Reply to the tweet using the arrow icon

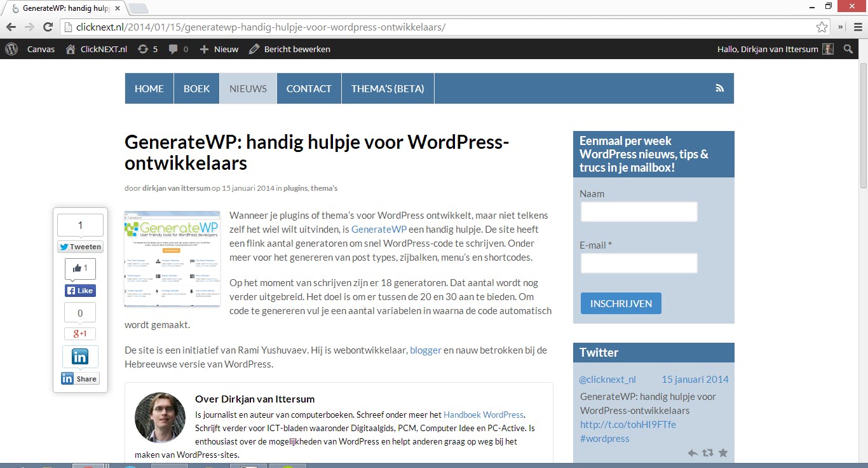click(693, 453)
